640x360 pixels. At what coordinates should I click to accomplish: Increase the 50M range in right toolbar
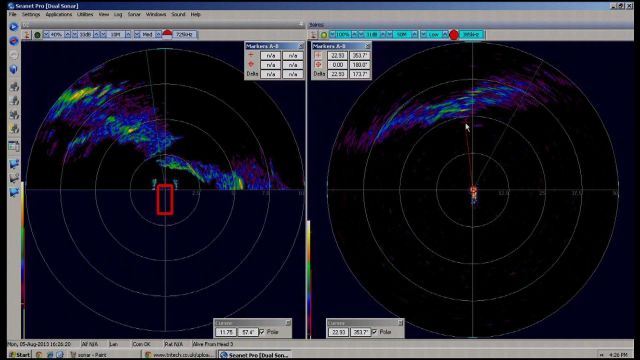(414, 35)
